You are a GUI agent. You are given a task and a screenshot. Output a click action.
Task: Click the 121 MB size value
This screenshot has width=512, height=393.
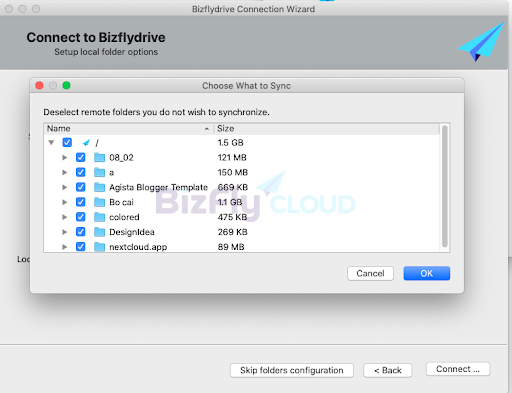pos(232,157)
